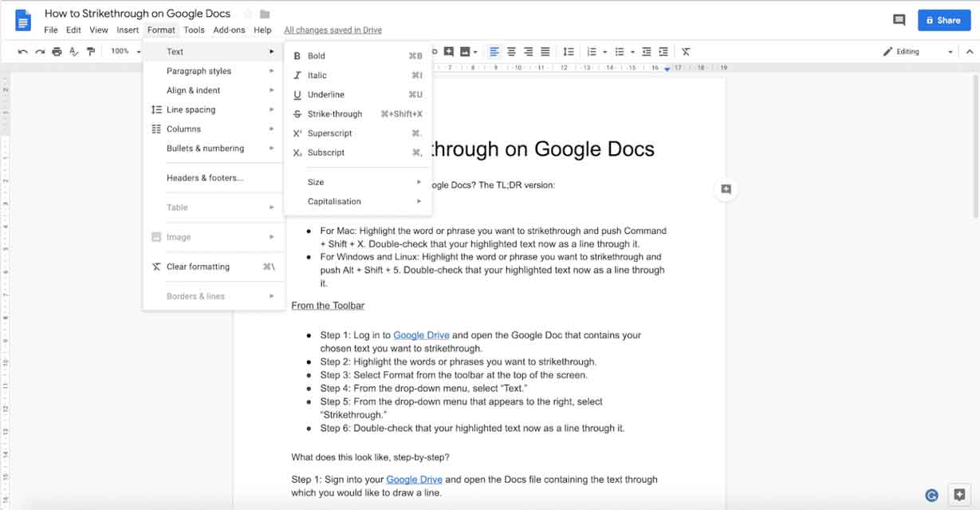
Task: Toggle justified alignment
Action: point(545,51)
